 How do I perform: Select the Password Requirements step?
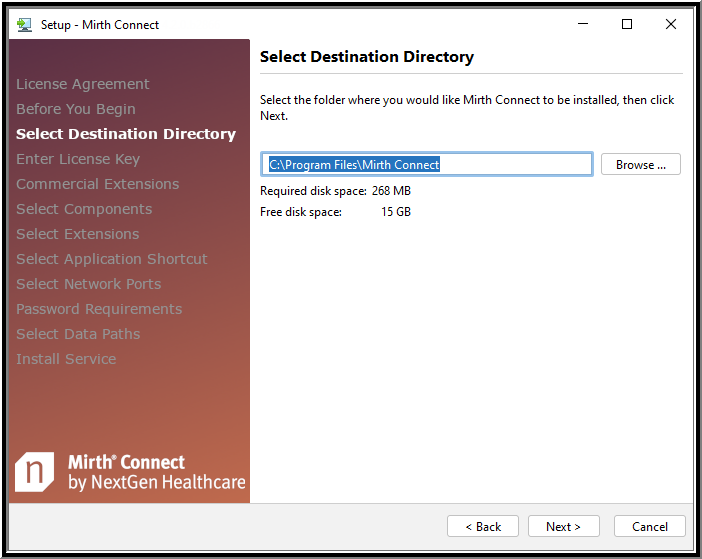(99, 309)
